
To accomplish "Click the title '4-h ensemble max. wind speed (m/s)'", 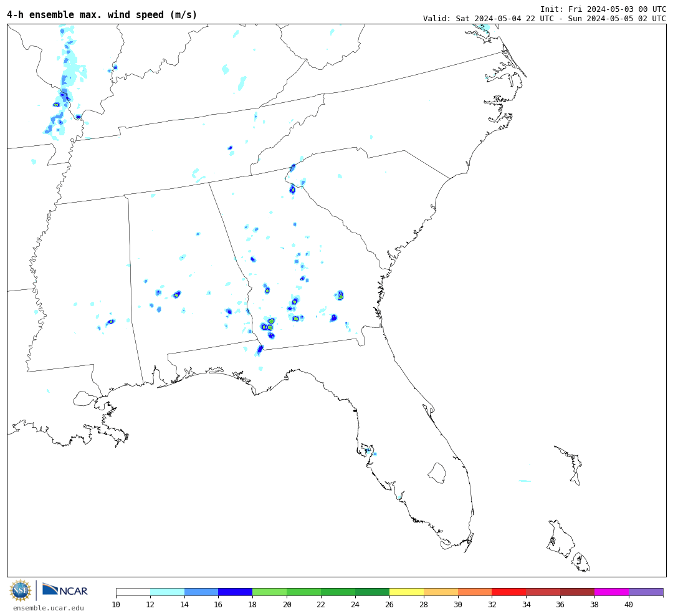I will (102, 15).
